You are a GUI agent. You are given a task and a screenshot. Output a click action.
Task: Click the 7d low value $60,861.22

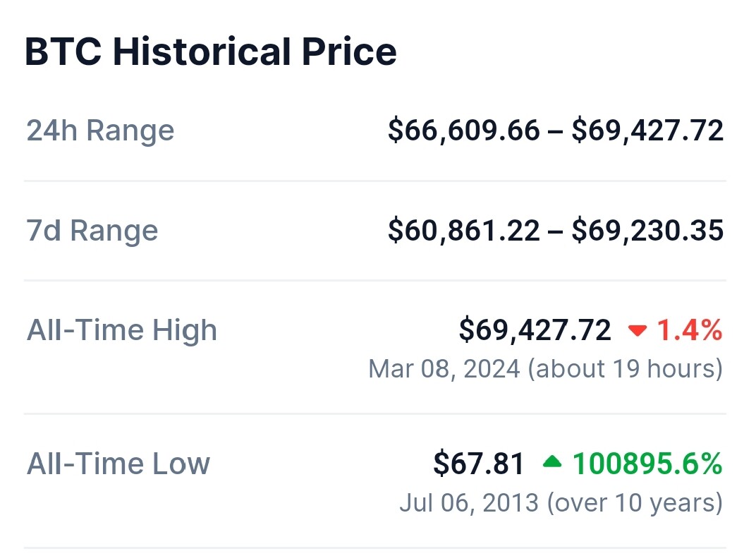click(x=464, y=231)
